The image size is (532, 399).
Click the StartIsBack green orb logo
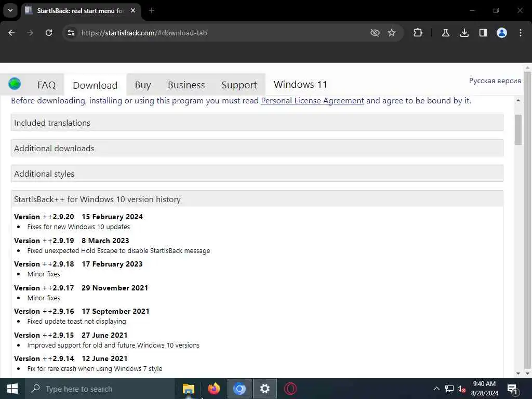(15, 84)
